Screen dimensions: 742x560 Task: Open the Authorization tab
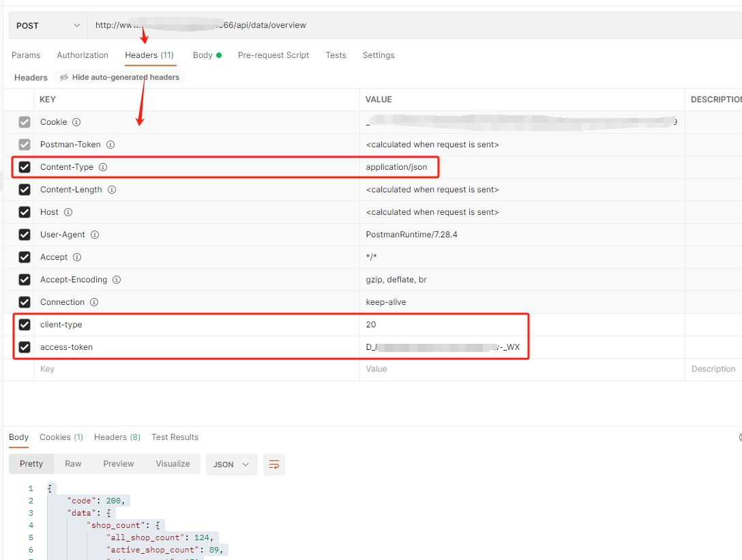click(83, 55)
